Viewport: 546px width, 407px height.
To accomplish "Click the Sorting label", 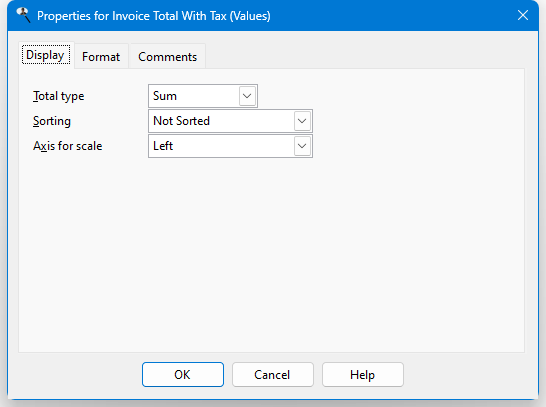I will click(52, 121).
